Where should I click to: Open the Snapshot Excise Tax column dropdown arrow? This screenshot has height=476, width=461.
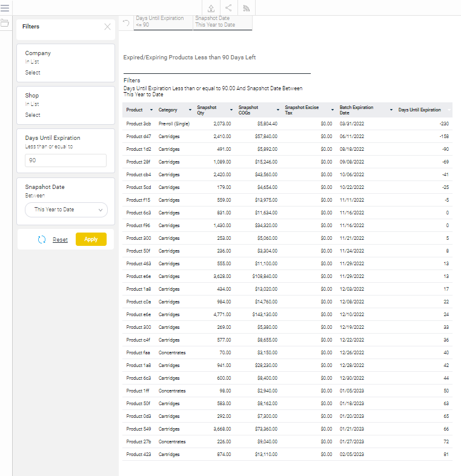click(x=333, y=110)
